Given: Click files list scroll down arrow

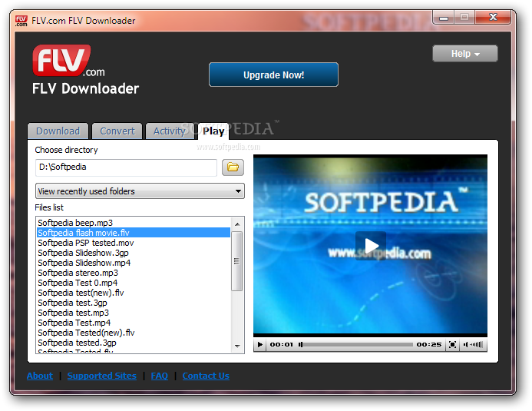Looking at the screenshot, I should (237, 346).
